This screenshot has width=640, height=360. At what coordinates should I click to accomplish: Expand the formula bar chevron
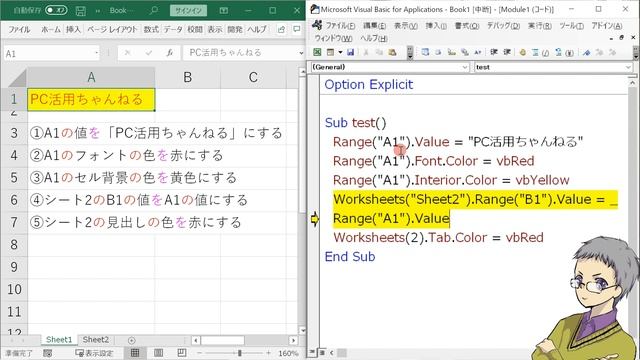coord(301,53)
